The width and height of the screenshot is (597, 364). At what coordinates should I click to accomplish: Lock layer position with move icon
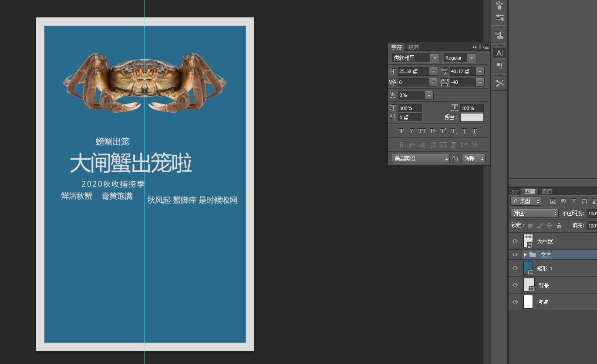549,226
